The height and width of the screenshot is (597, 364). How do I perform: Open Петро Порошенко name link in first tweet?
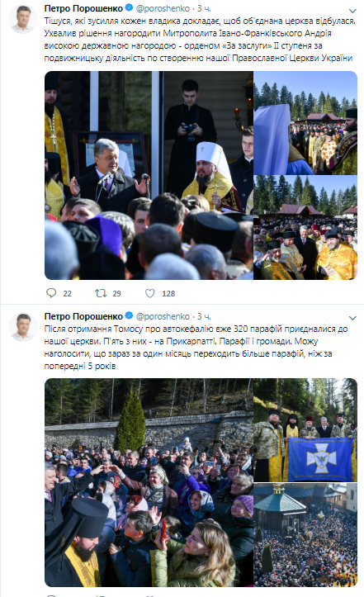point(83,8)
